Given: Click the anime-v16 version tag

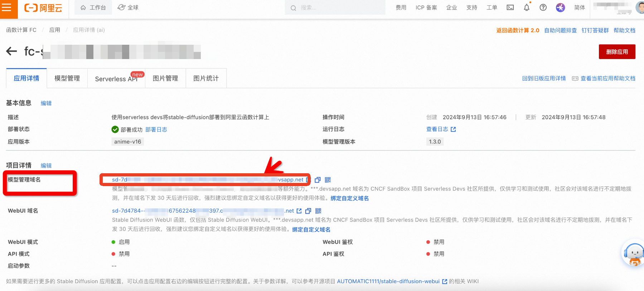Looking at the screenshot, I should pyautogui.click(x=128, y=142).
